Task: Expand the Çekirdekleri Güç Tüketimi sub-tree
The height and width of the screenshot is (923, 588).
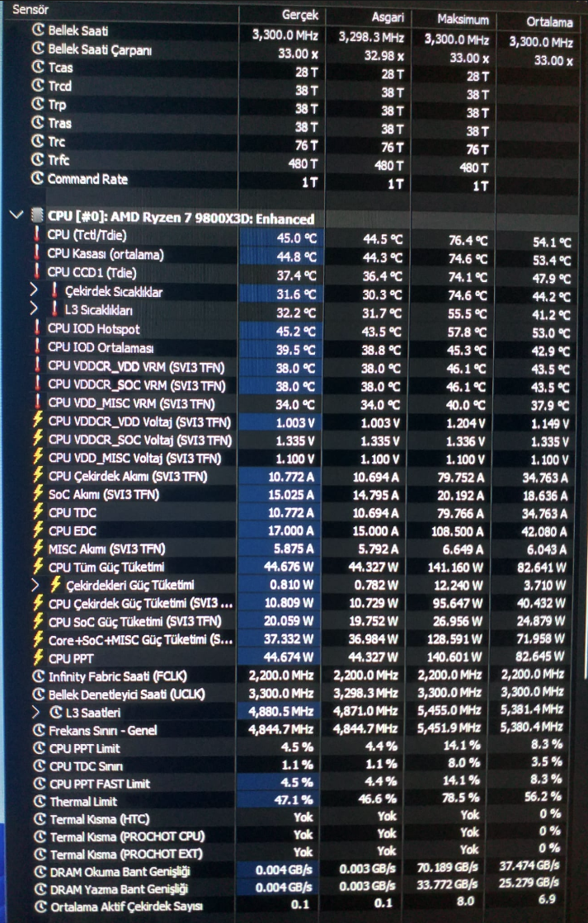Action: pos(35,585)
